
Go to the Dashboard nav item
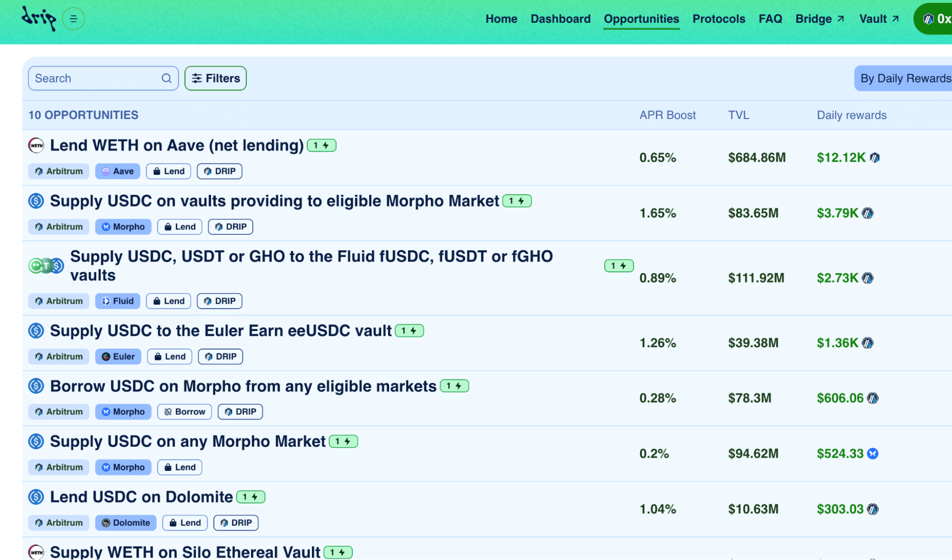point(560,19)
